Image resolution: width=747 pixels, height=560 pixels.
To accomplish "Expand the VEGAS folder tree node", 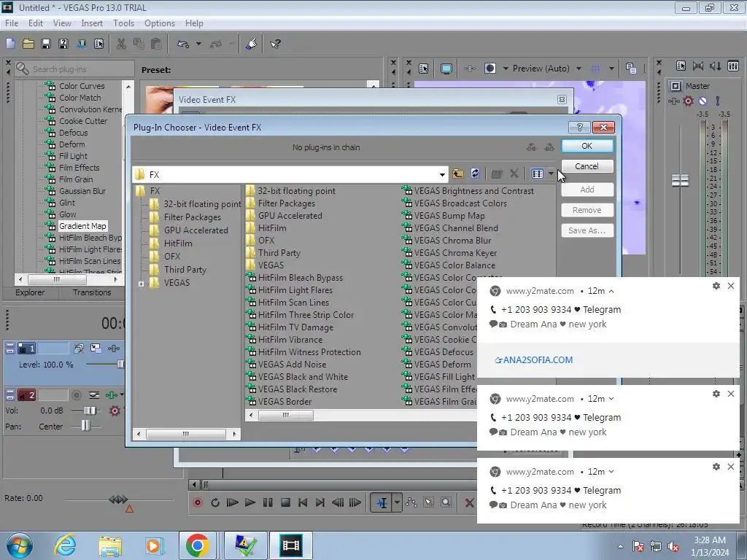I will coord(141,284).
